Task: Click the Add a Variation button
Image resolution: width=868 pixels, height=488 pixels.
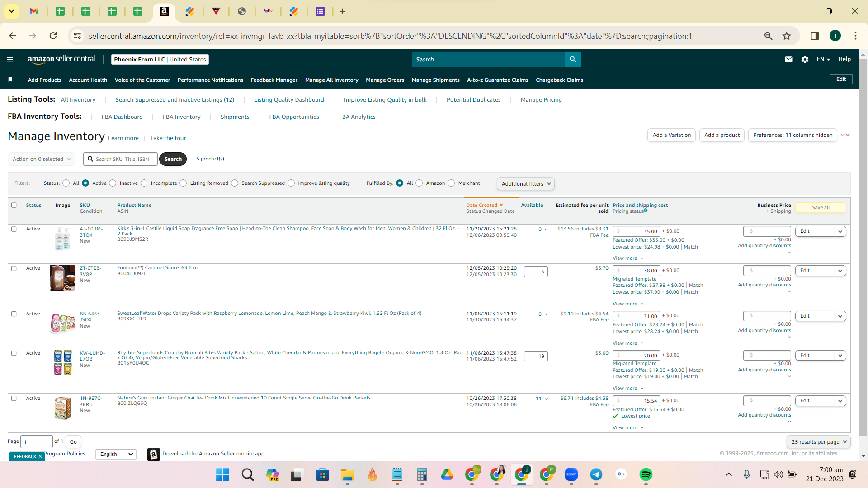Action: (671, 135)
